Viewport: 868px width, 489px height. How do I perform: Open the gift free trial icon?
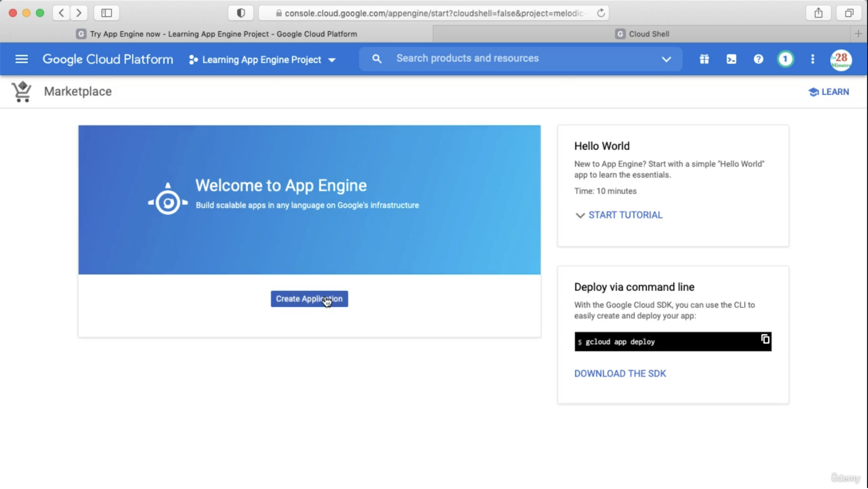pyautogui.click(x=704, y=59)
